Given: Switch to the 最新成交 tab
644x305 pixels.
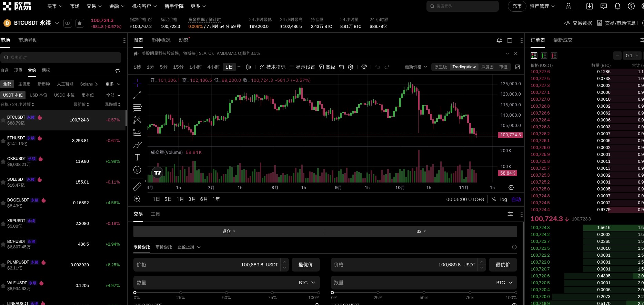Looking at the screenshot, I should 563,40.
